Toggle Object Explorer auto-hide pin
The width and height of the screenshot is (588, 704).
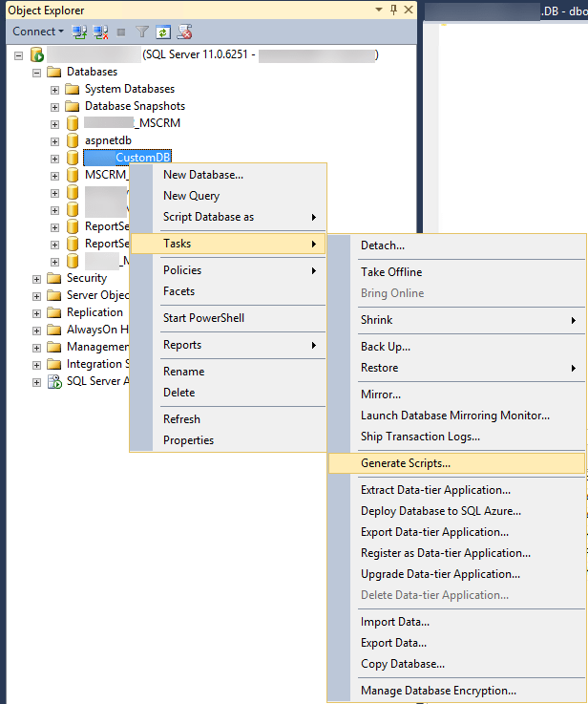click(393, 10)
